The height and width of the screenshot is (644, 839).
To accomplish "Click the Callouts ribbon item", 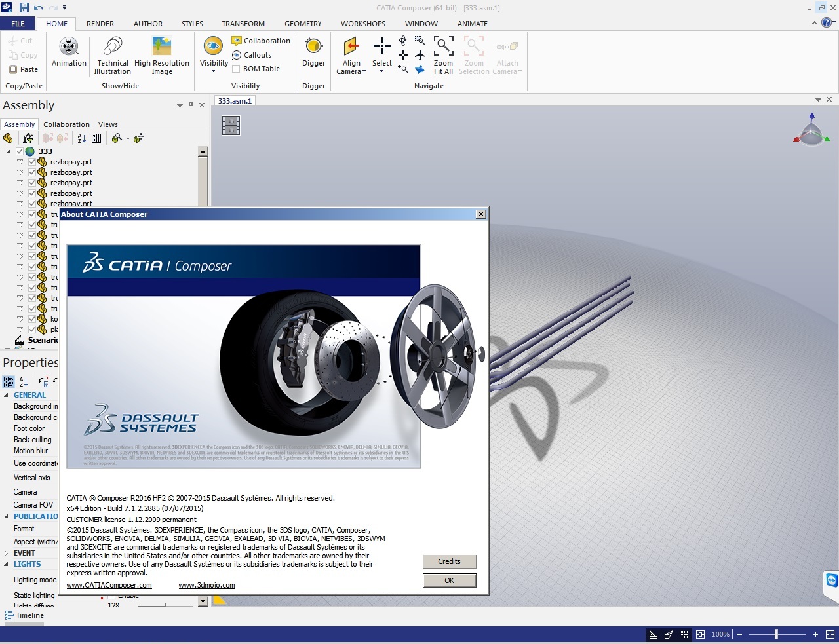I will [x=252, y=55].
